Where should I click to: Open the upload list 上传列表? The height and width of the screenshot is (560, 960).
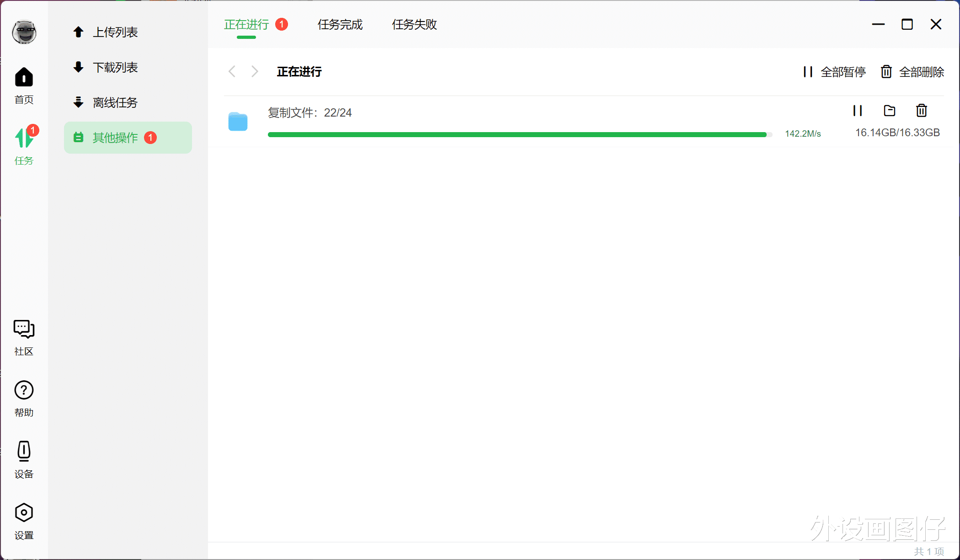click(115, 32)
